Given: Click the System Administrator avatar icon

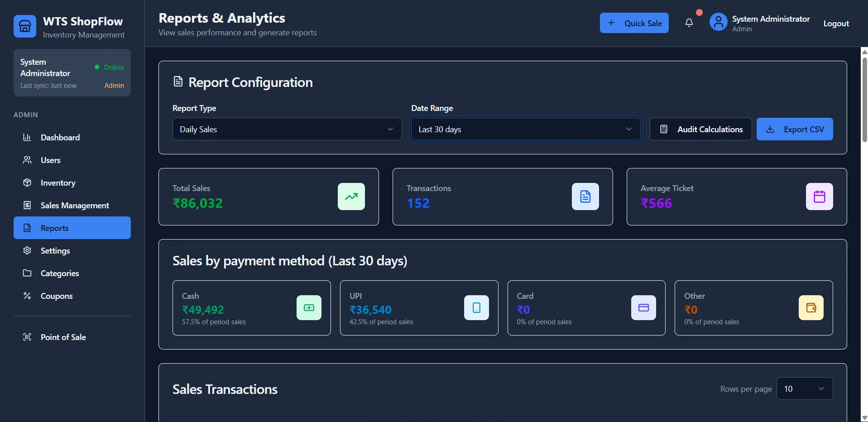Looking at the screenshot, I should click(x=718, y=22).
